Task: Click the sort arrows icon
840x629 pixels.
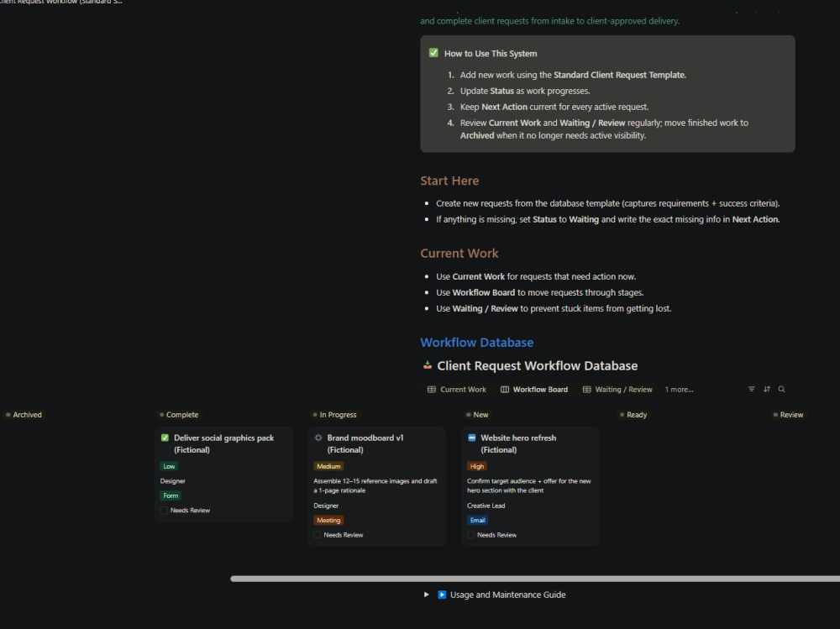Action: pos(767,389)
